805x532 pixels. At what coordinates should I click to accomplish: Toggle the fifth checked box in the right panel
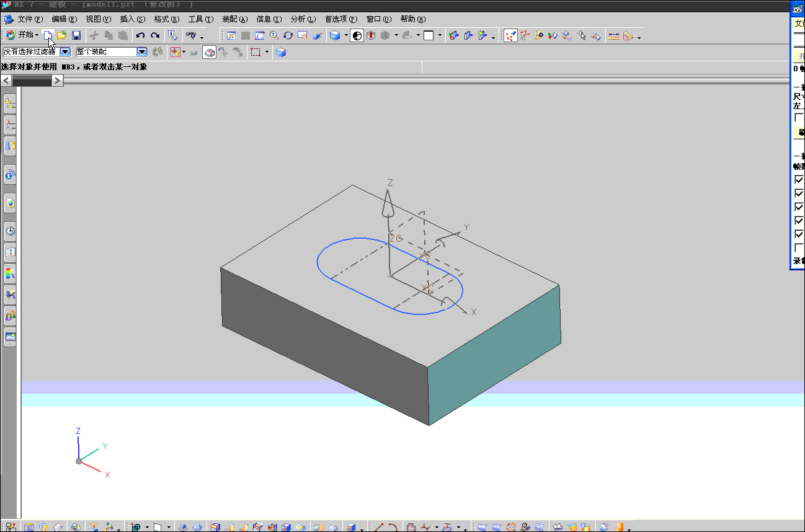pyautogui.click(x=799, y=234)
